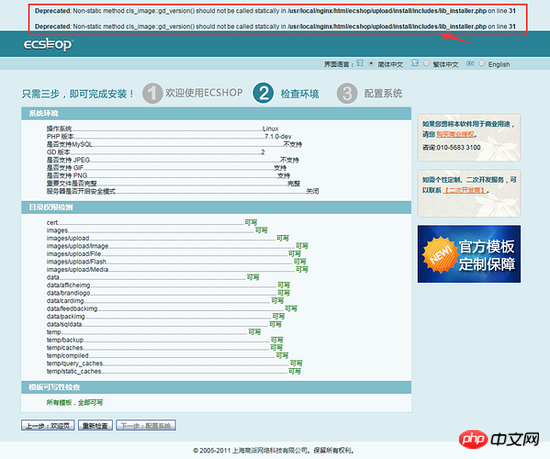The image size is (550, 459).
Task: Click 重新检查 button
Action: tap(95, 426)
